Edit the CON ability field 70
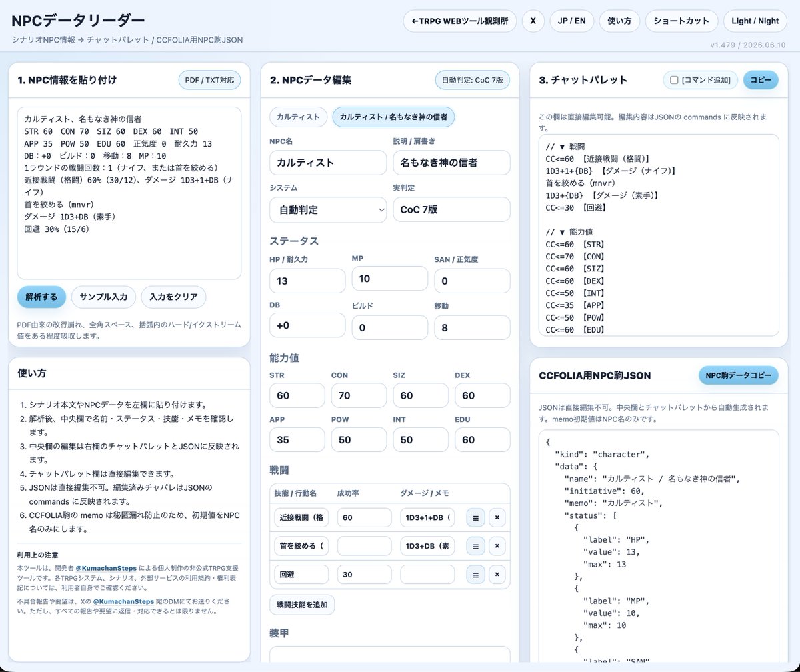The height and width of the screenshot is (672, 800). click(x=359, y=395)
